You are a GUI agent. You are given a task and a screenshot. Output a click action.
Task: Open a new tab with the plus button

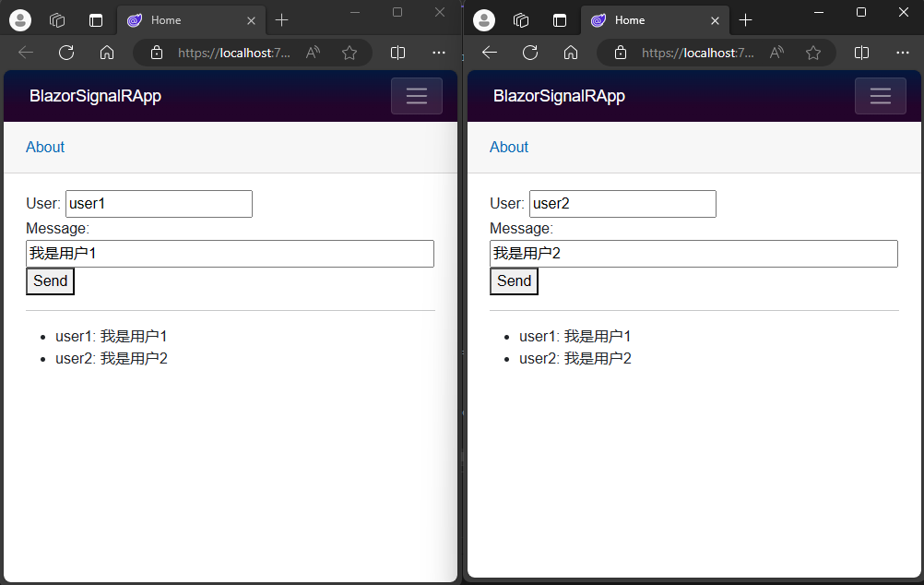tap(282, 19)
